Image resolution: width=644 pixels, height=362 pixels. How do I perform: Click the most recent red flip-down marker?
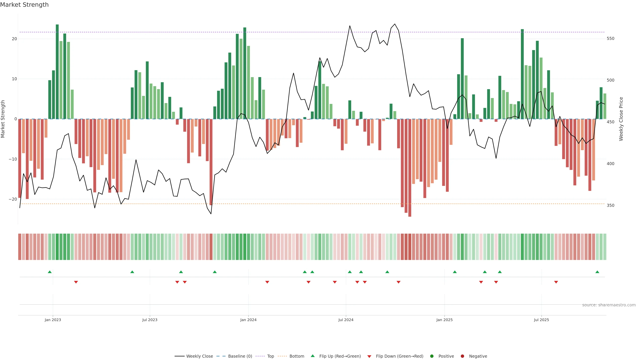[556, 282]
